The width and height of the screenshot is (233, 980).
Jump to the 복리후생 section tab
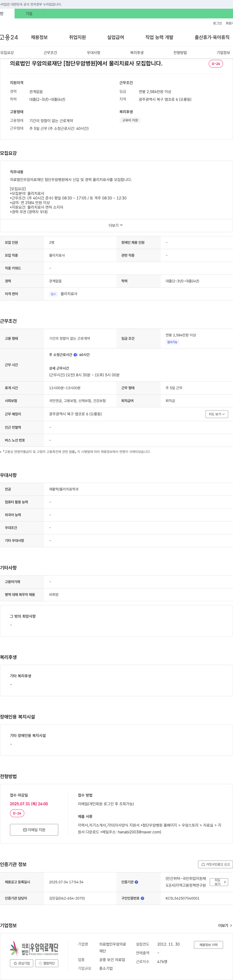point(137,53)
